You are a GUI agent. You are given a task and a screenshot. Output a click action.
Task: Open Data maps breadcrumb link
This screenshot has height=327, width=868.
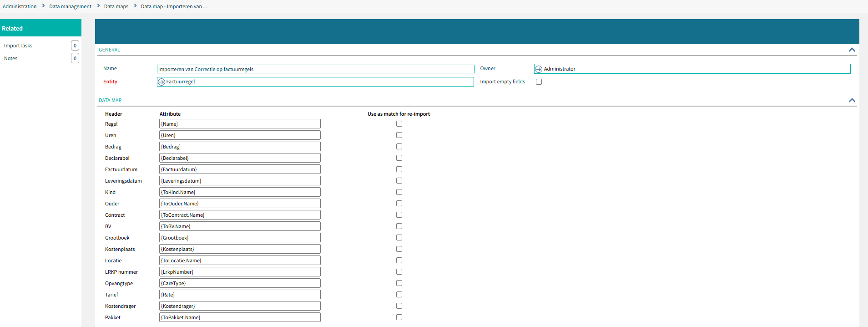(x=116, y=6)
